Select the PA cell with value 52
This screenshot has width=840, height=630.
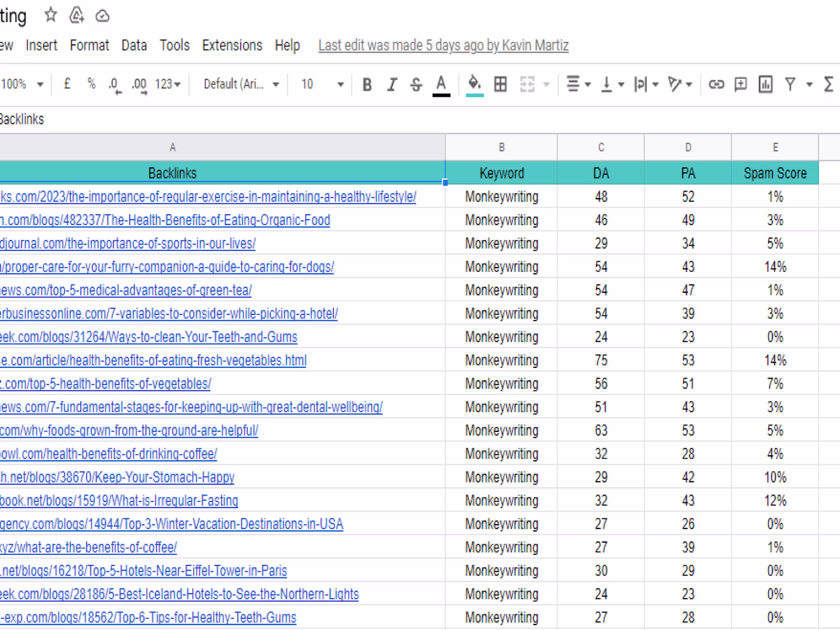[688, 197]
